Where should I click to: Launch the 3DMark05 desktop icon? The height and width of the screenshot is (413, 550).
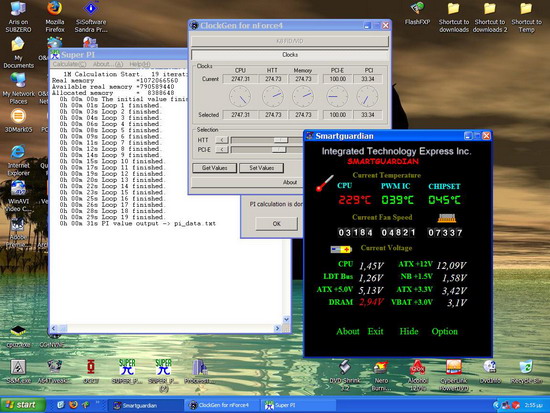pos(18,120)
